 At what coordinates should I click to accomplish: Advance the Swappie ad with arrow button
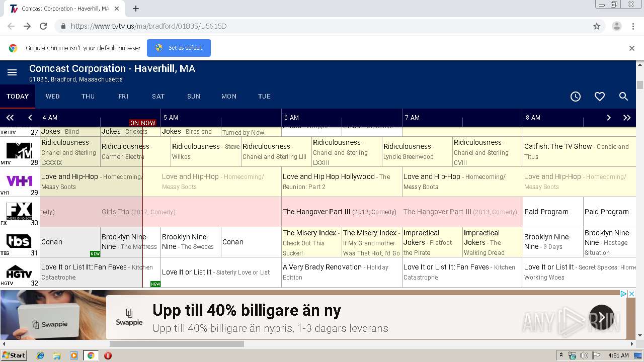[602, 317]
